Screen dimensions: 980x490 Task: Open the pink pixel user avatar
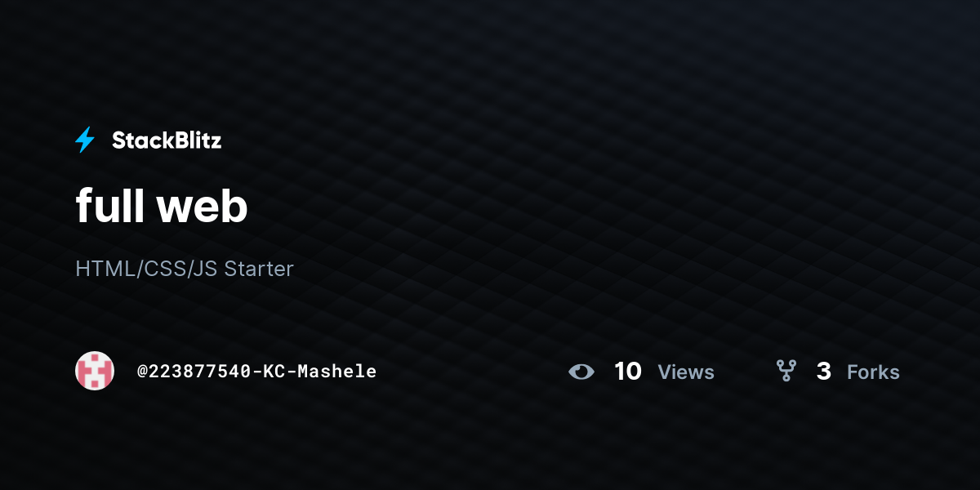95,371
